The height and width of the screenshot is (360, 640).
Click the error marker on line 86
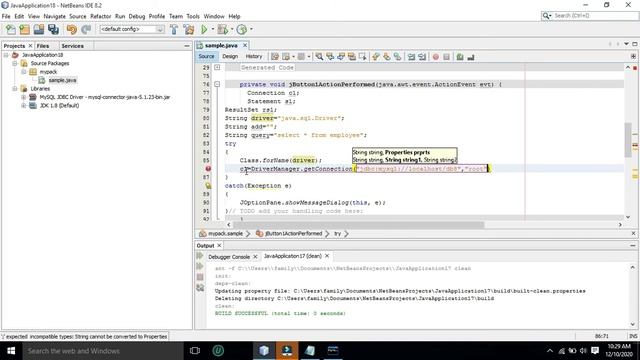coord(208,169)
